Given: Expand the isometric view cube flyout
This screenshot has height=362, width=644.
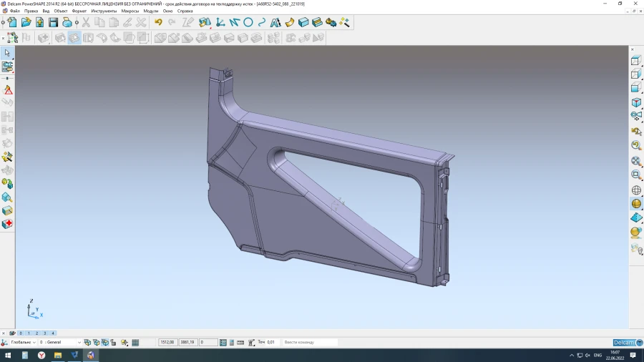Looking at the screenshot, I should [x=636, y=102].
